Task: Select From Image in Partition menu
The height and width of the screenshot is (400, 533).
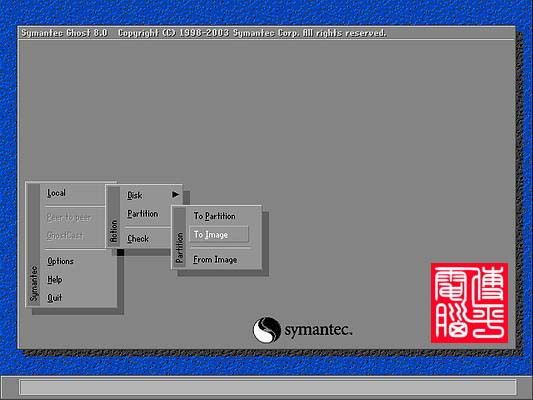Action: (215, 260)
